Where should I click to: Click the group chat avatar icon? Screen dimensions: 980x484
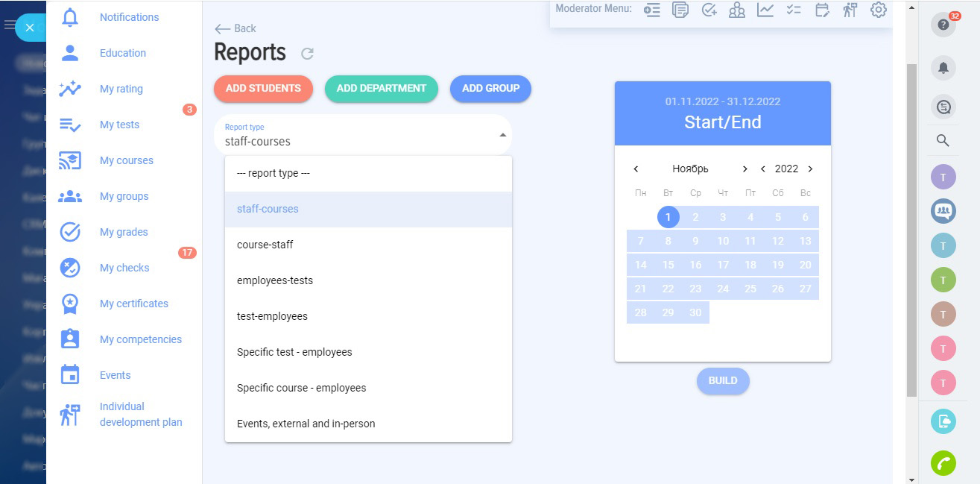coord(943,211)
